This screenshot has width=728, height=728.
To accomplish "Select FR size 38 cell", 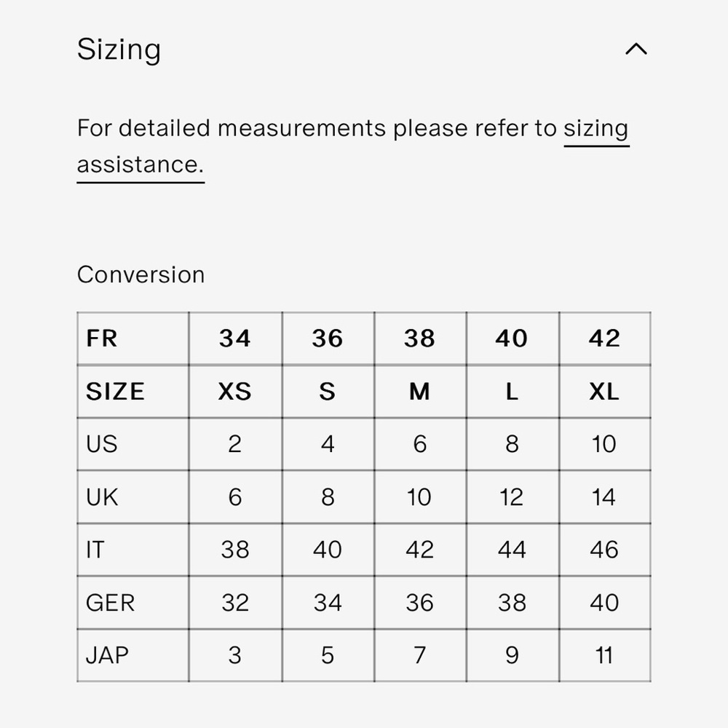I will click(x=419, y=339).
